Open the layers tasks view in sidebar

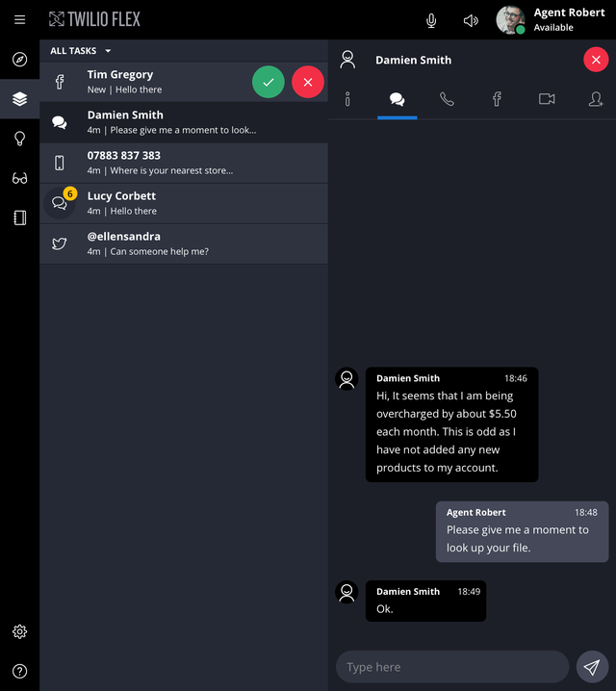click(x=19, y=99)
